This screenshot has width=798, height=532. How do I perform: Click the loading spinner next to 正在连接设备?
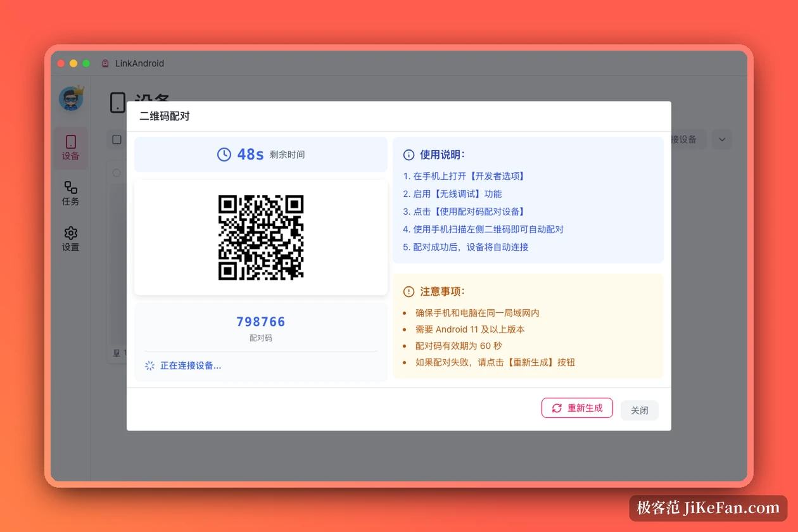[149, 365]
